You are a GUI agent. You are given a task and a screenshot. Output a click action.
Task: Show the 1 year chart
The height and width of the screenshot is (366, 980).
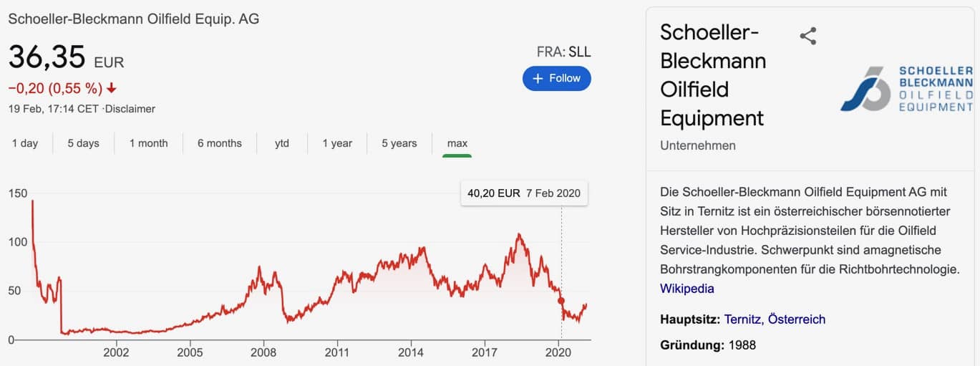coord(337,143)
